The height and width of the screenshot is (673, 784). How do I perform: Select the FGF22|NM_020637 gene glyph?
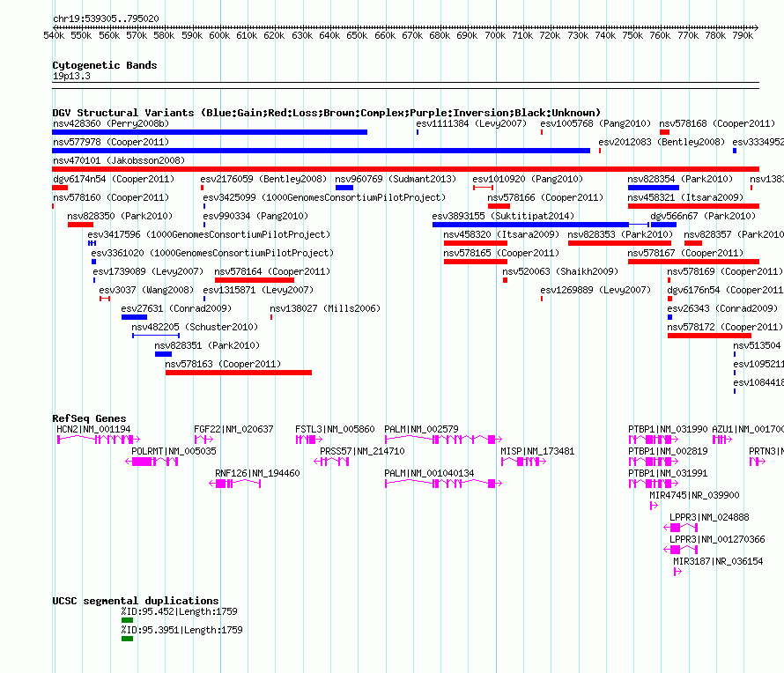(204, 440)
